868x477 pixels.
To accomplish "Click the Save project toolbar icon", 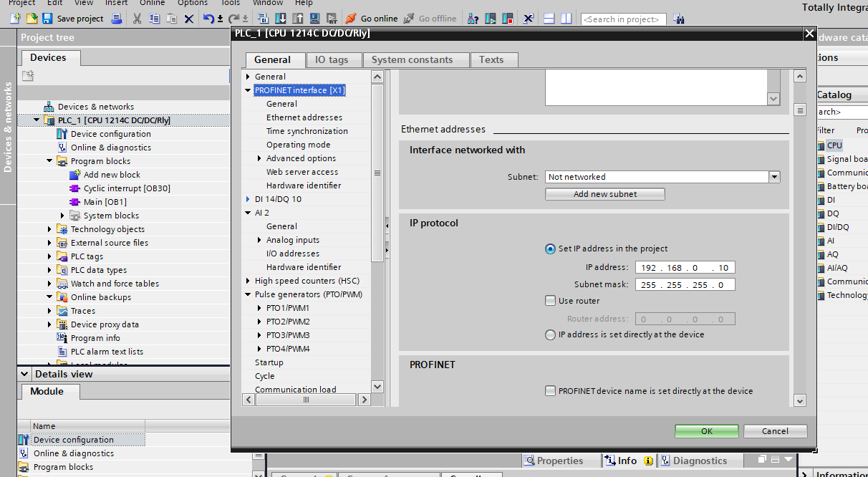I will point(47,19).
